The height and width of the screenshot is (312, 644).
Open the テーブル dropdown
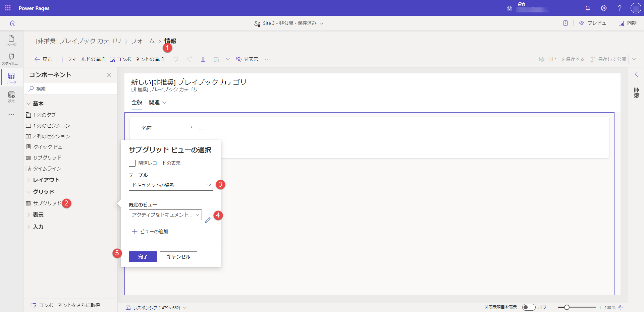tap(171, 185)
